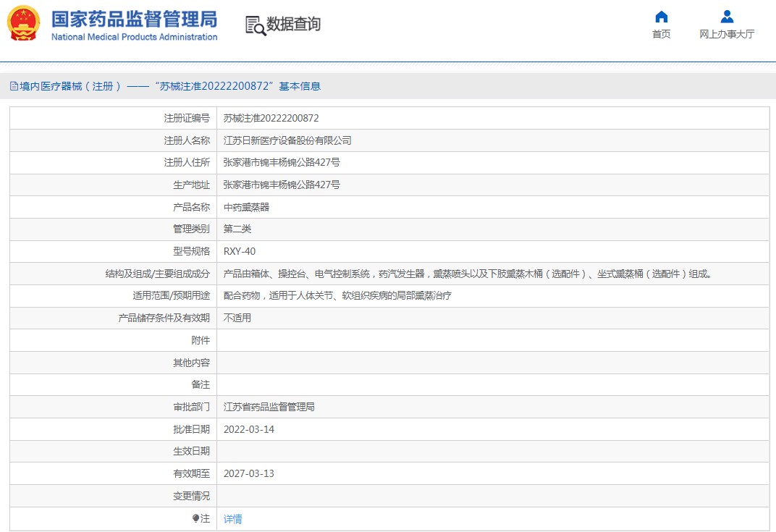Open 网上办事大厅 via the person icon
The image size is (776, 532).
click(727, 17)
